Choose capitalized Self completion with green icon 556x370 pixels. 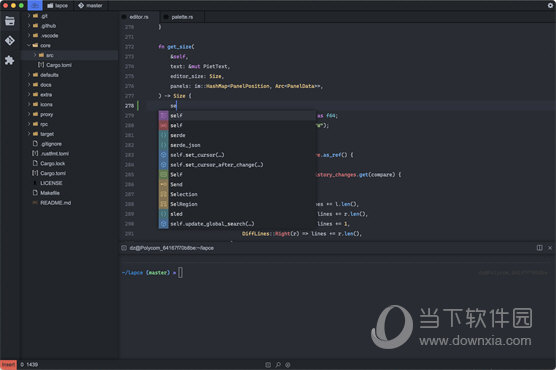pos(237,175)
